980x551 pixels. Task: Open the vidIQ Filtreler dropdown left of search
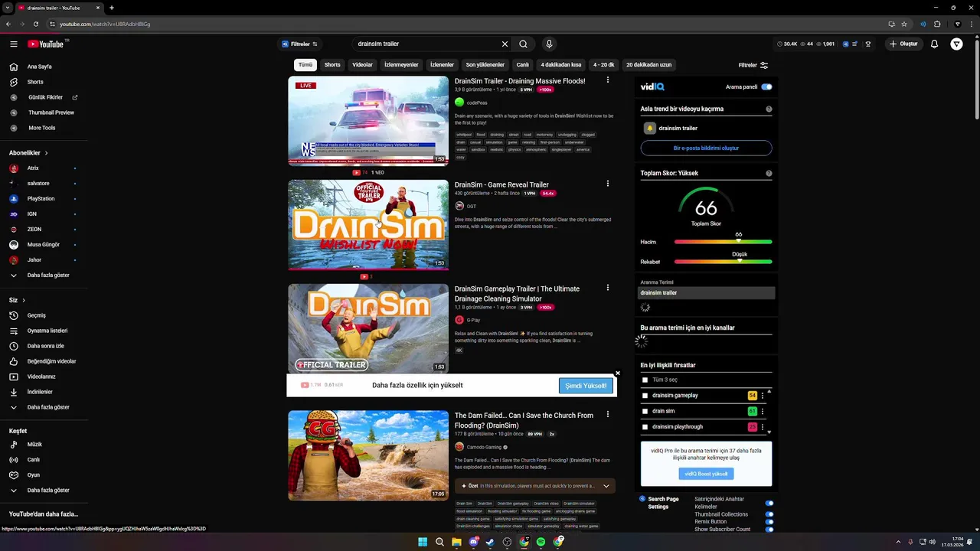[299, 44]
